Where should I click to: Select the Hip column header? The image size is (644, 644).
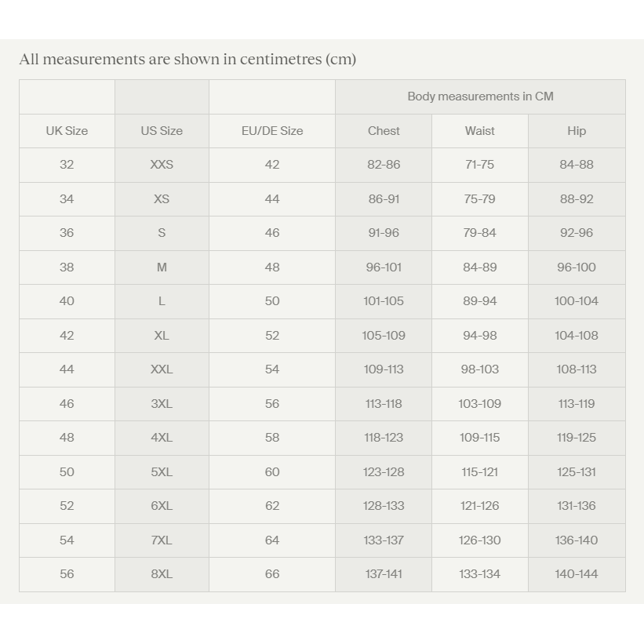point(577,131)
